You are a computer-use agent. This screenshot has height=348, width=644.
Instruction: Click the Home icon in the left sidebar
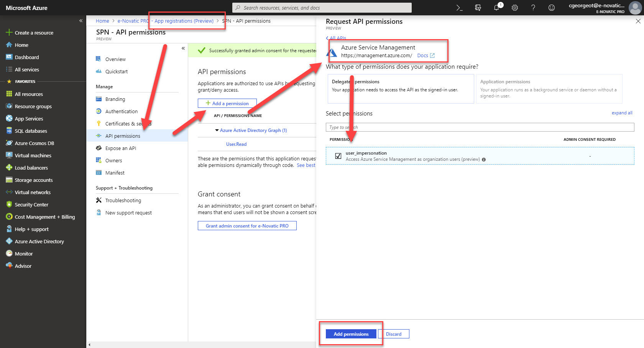(9, 45)
